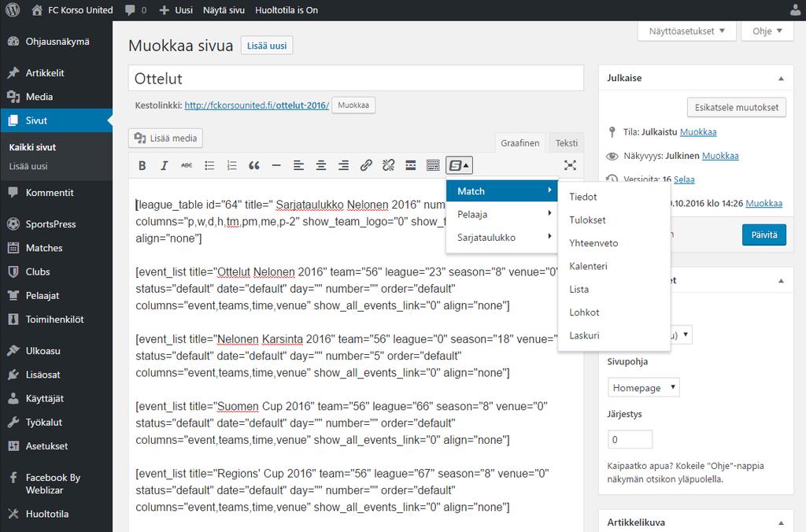Open Kaikki sivut submenu link
The height and width of the screenshot is (532, 806).
tap(32, 147)
